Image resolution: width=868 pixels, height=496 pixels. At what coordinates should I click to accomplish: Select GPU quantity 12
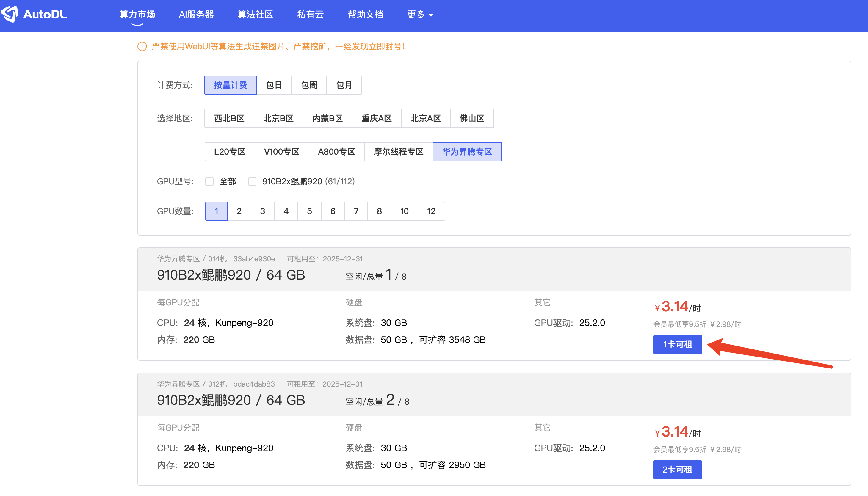point(431,211)
